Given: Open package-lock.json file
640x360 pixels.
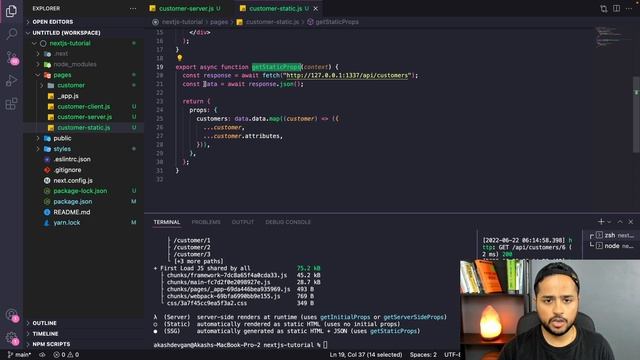Looking at the screenshot, I should [x=80, y=191].
